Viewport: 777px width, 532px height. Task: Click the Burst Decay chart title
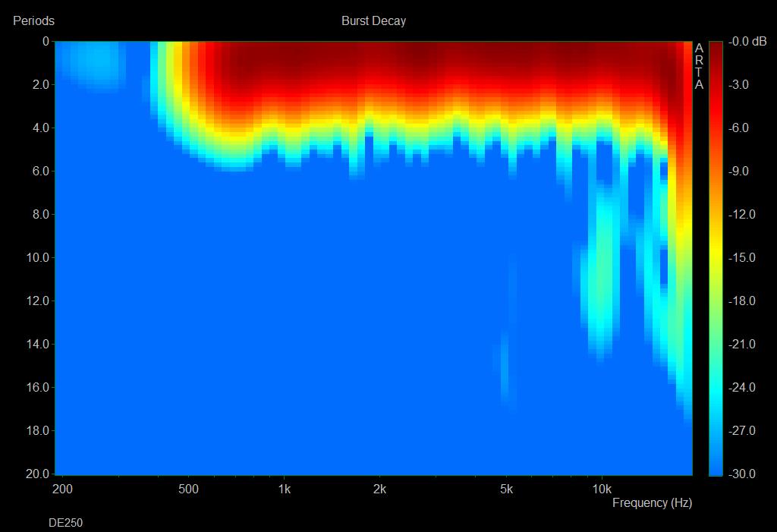click(373, 21)
